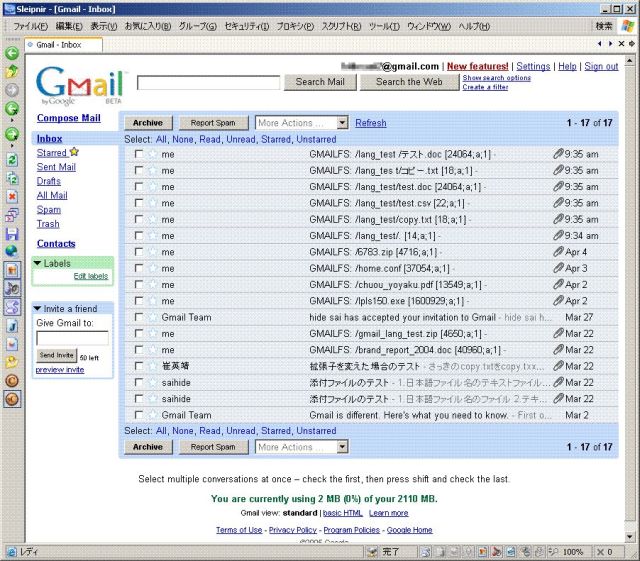Click the star icon beside first email
The image size is (640, 561).
pos(152,154)
